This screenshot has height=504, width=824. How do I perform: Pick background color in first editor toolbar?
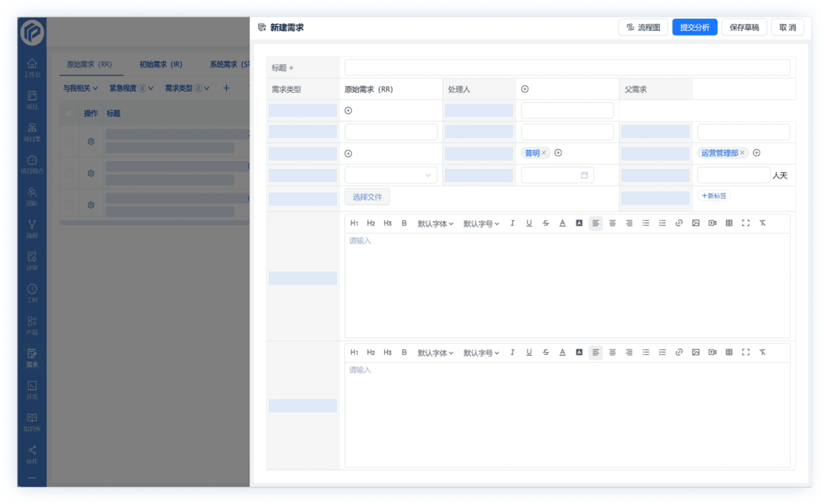tap(579, 223)
